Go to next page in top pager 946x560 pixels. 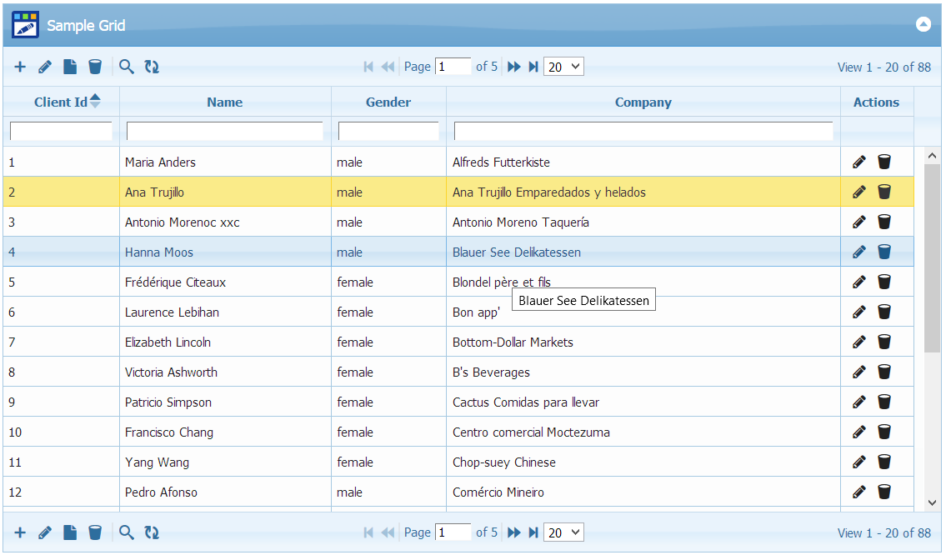pyautogui.click(x=514, y=67)
